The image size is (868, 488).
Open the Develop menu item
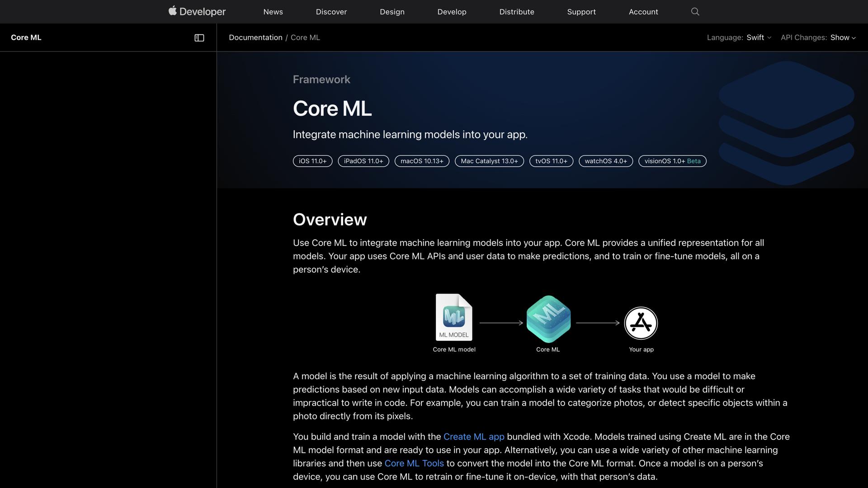pyautogui.click(x=452, y=12)
